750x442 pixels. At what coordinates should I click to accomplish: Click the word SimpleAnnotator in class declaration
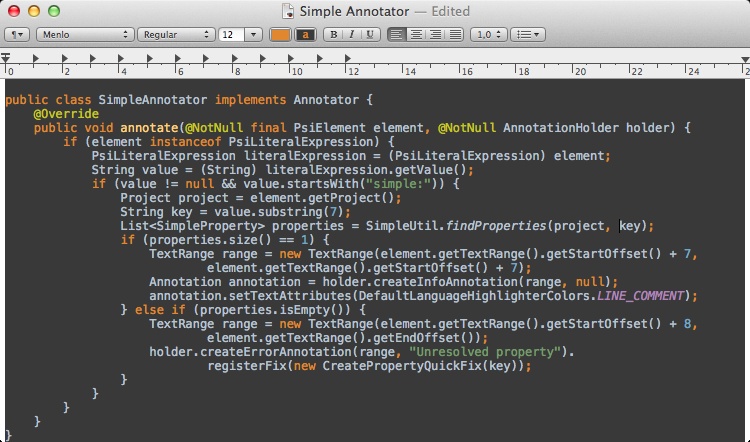pos(153,100)
